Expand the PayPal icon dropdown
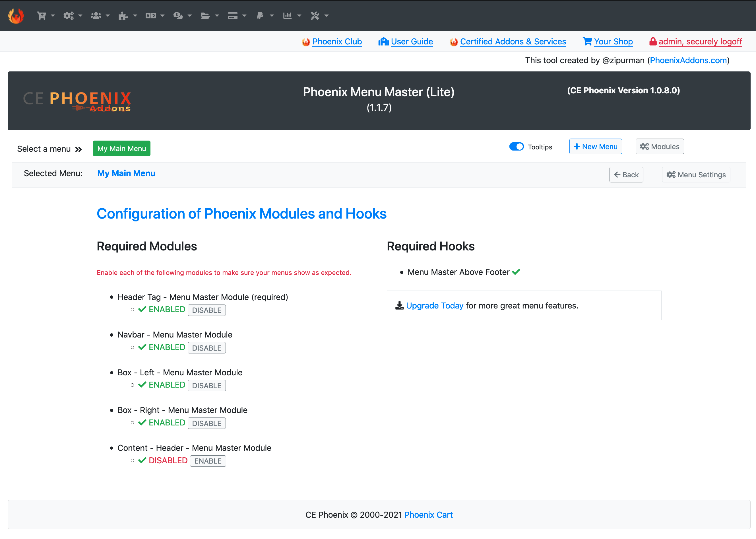Screen dimensions: 756x539 pyautogui.click(x=265, y=16)
